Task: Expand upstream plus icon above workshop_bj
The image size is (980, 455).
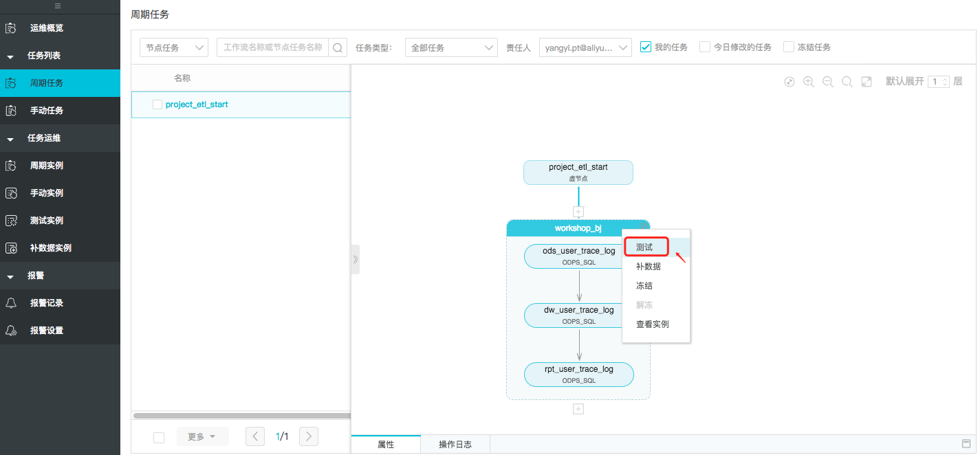Action: 578,212
